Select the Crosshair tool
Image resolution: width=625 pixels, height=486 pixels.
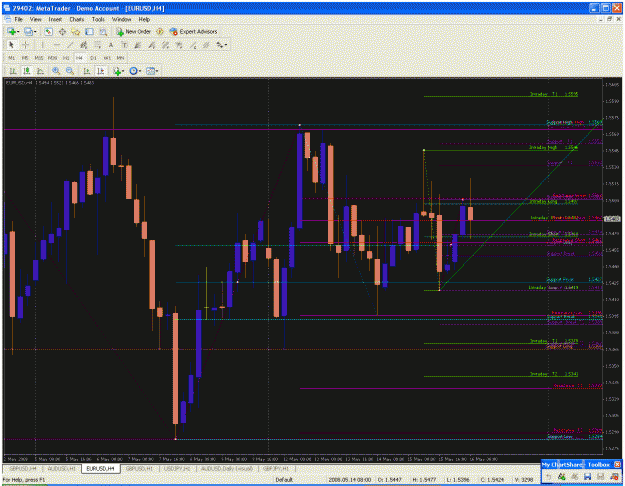tap(25, 45)
